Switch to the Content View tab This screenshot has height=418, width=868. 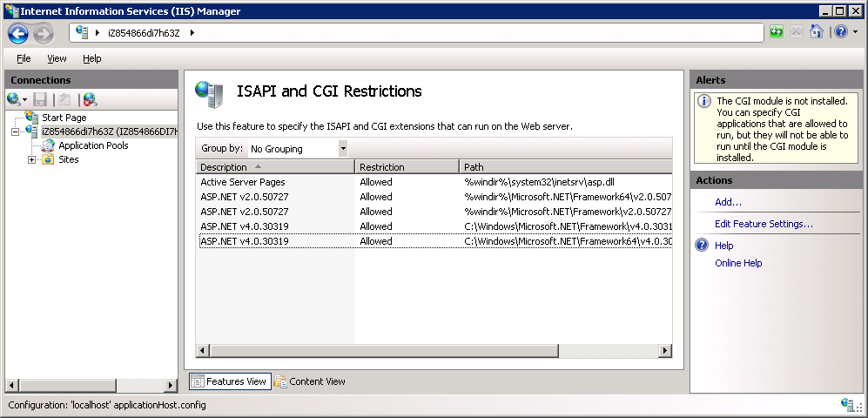(x=310, y=381)
